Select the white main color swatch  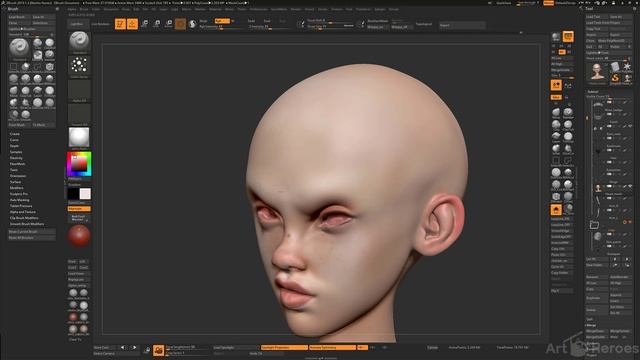pos(85,194)
